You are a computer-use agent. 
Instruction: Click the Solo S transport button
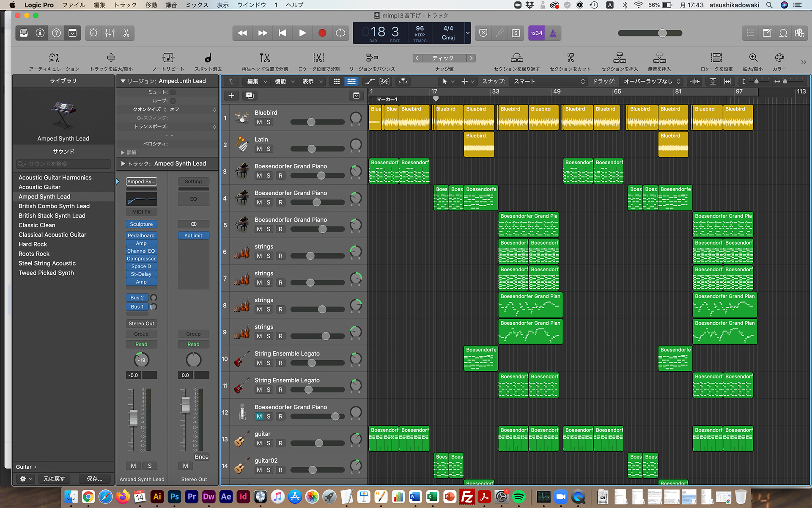(x=516, y=33)
